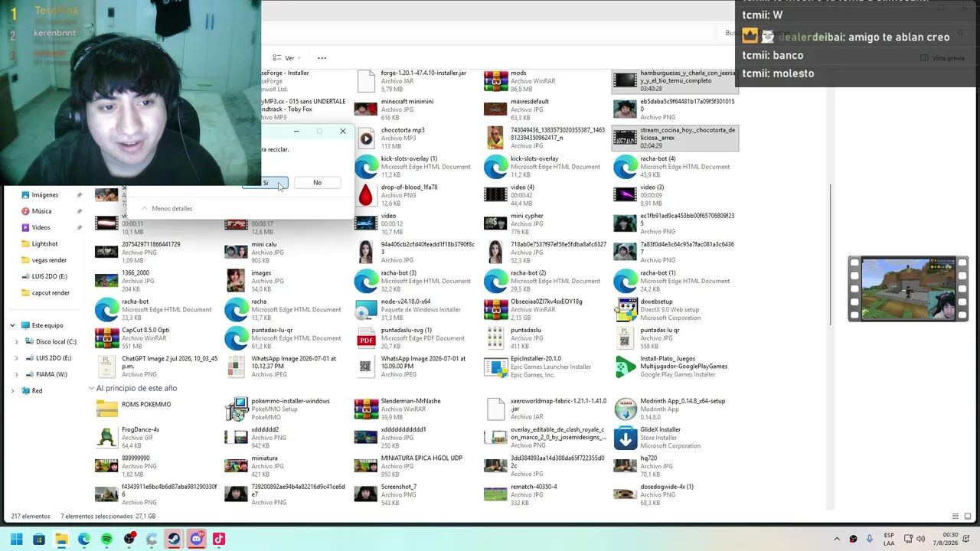980x551 pixels.
Task: Click the GlideX Installer download icon
Action: [x=626, y=437]
